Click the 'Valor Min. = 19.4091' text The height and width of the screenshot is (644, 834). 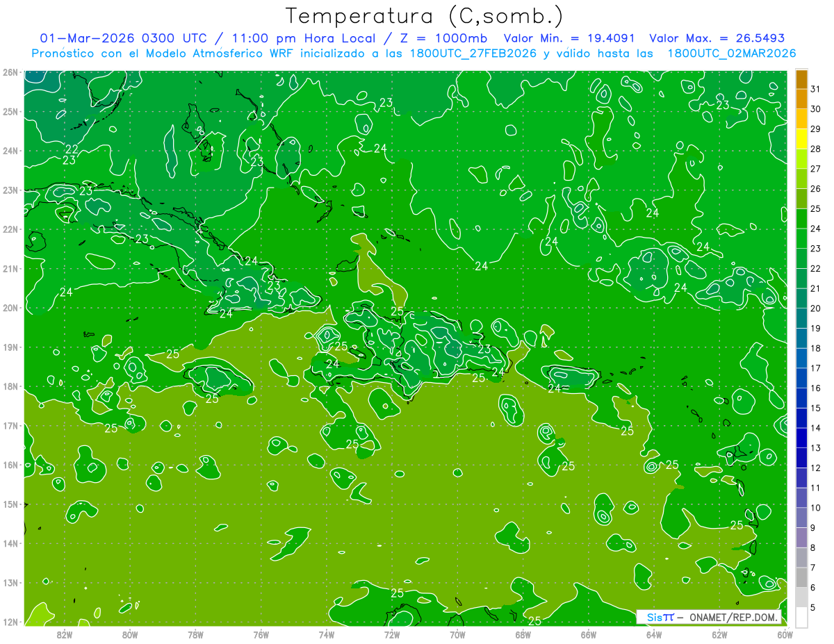tap(570, 38)
